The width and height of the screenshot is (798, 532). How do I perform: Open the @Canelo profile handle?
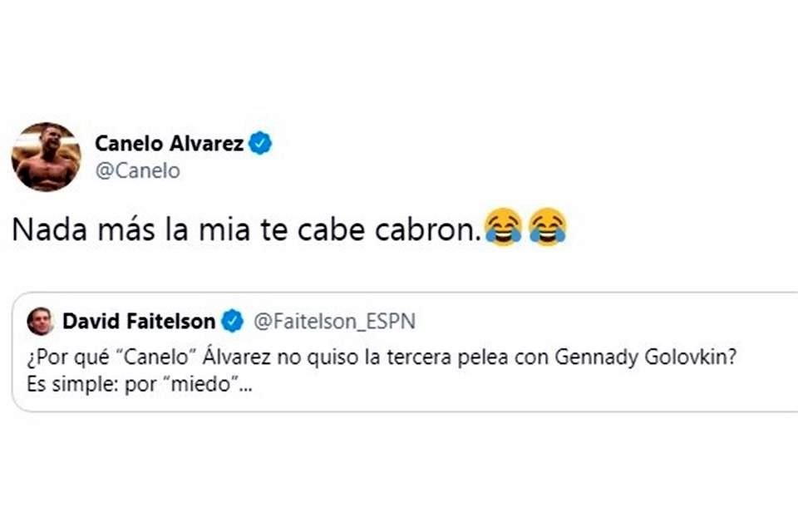[x=138, y=170]
